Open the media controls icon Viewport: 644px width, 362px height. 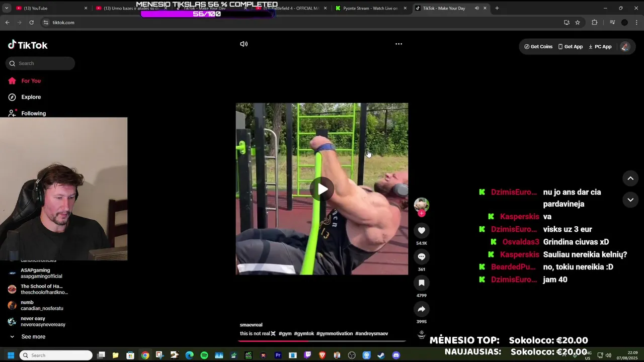click(612, 22)
